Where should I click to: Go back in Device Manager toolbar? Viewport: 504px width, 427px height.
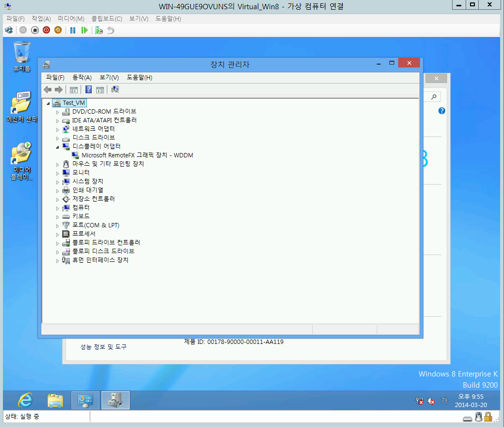click(x=48, y=90)
